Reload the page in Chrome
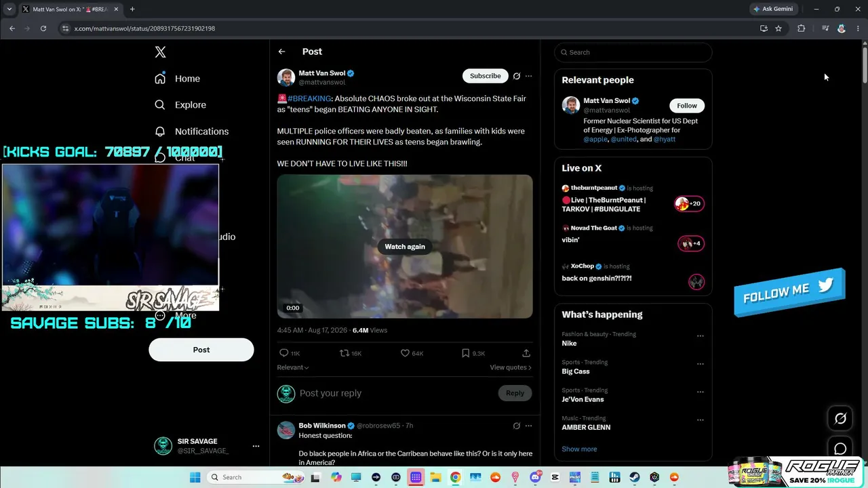Screen dimensions: 868x488 click(43, 28)
